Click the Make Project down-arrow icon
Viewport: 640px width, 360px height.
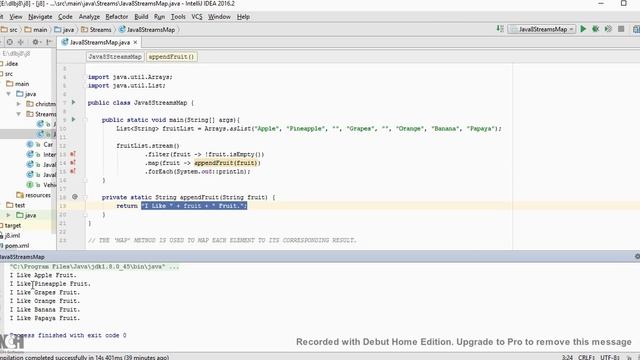500,29
